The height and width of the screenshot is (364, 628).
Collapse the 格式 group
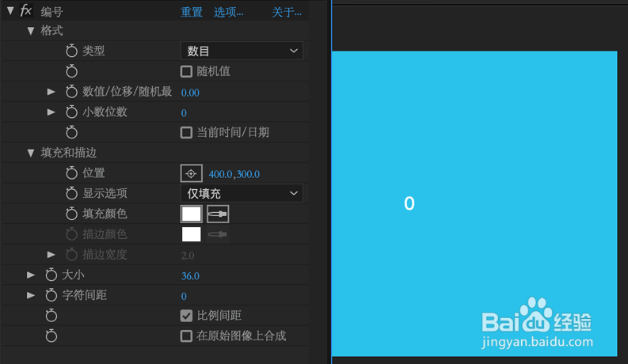point(31,31)
